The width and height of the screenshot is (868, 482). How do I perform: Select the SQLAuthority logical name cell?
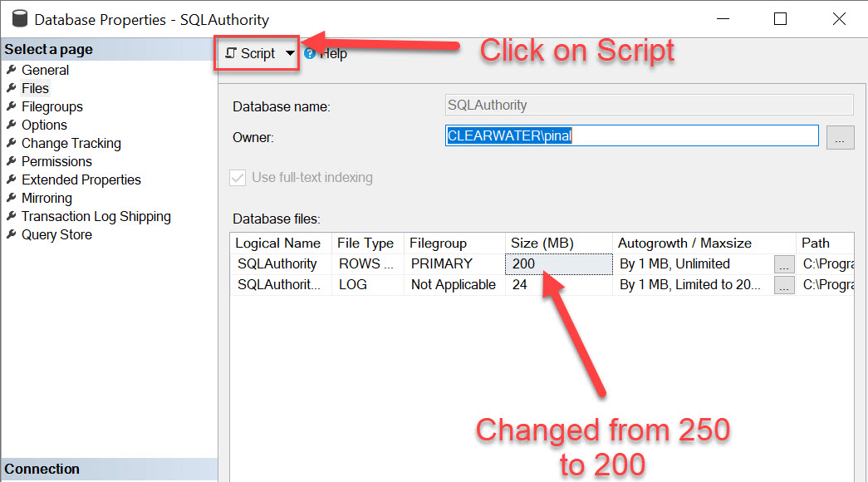(281, 264)
